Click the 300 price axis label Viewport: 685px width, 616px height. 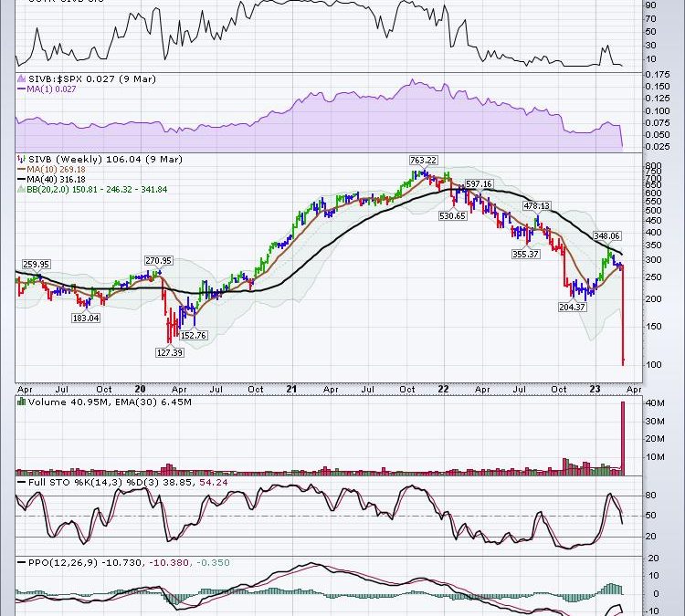point(654,260)
